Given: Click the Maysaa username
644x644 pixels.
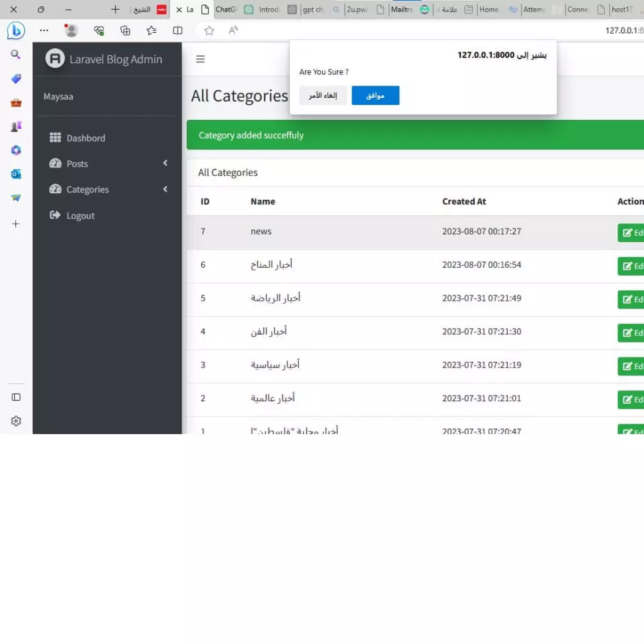Looking at the screenshot, I should (59, 97).
